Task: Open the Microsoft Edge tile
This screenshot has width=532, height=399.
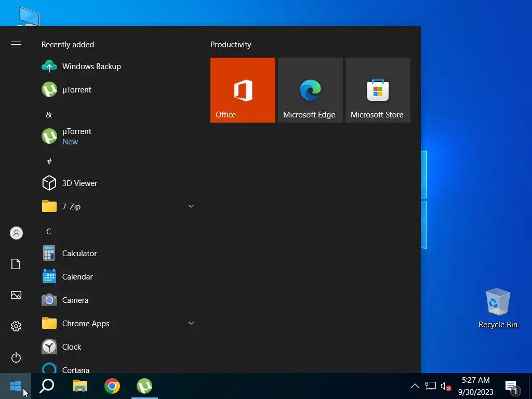Action: [310, 90]
